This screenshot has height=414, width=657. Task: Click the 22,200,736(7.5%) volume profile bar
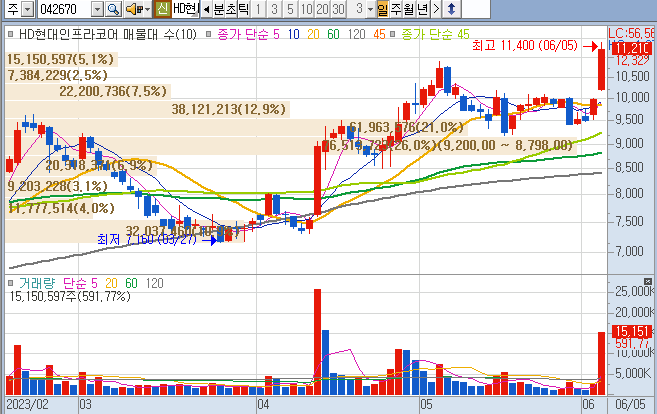click(x=88, y=91)
